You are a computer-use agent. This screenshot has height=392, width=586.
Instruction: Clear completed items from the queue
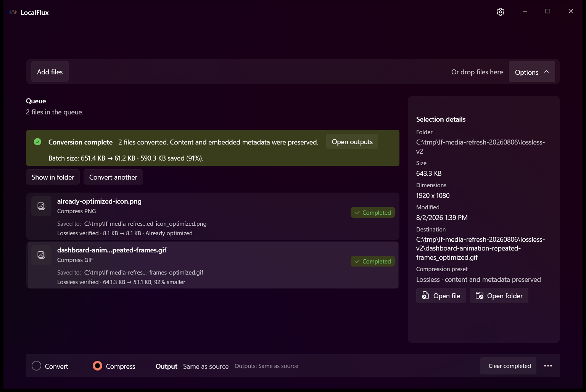510,366
